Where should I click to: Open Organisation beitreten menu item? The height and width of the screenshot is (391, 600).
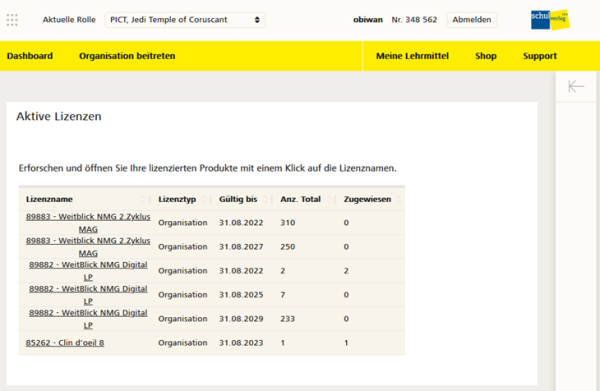tap(127, 56)
